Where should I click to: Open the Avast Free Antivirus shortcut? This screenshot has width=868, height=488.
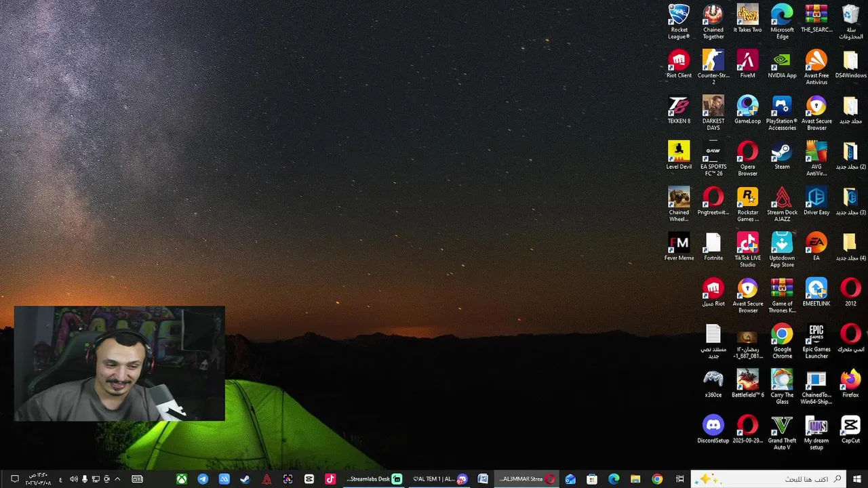tap(816, 66)
